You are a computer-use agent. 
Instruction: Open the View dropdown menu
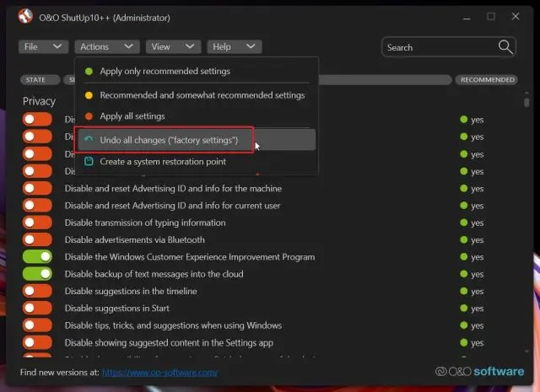point(173,47)
